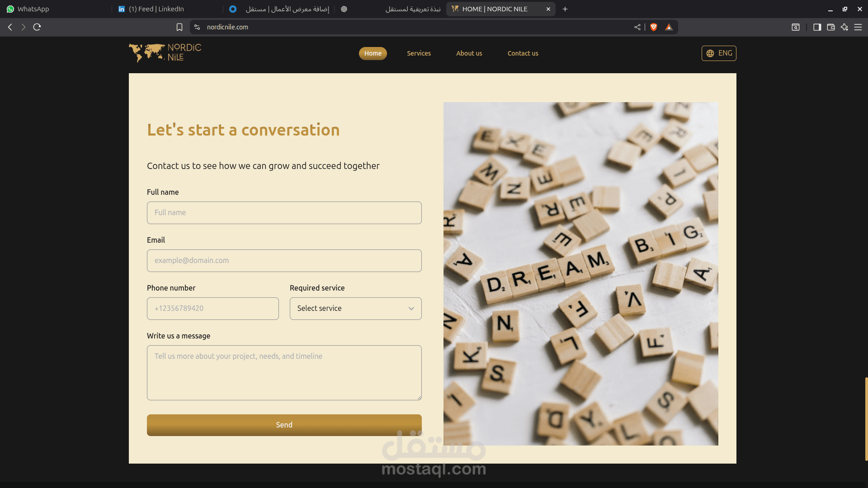Click Home in the site navigation
This screenshot has height=488, width=868.
point(373,53)
